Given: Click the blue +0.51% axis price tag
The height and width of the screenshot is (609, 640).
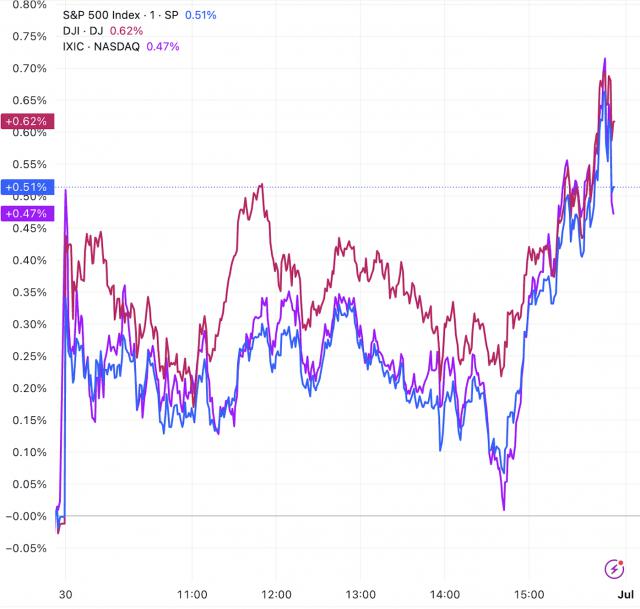Looking at the screenshot, I should 25,187.
